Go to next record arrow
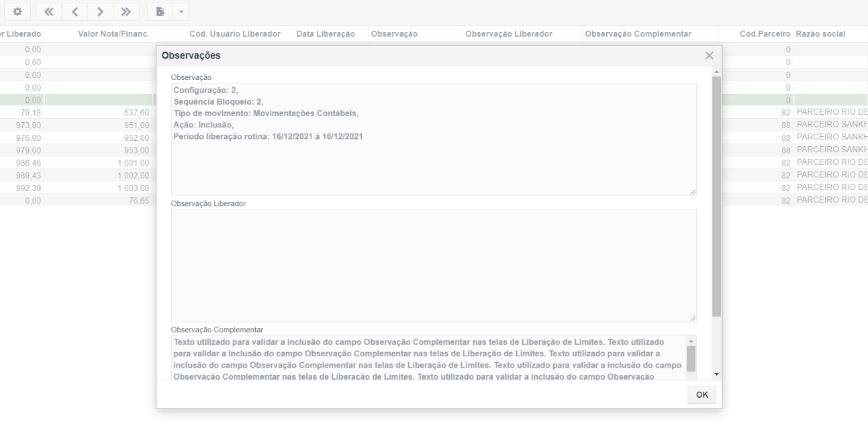This screenshot has height=436, width=868. [100, 11]
